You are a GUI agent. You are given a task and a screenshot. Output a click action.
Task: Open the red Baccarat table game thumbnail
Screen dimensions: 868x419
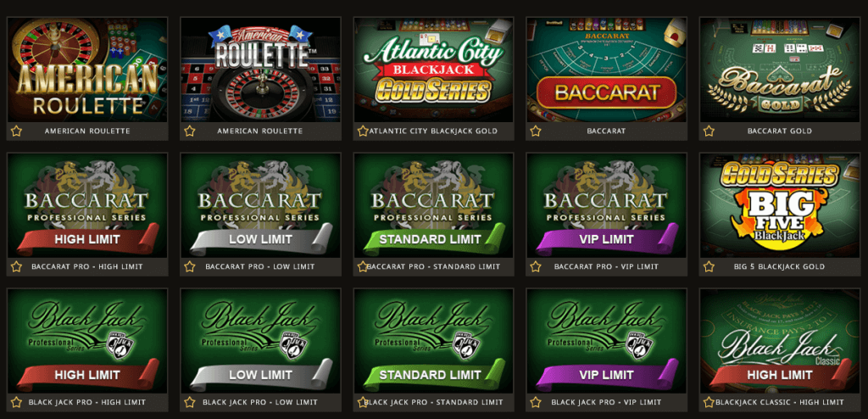pyautogui.click(x=607, y=70)
